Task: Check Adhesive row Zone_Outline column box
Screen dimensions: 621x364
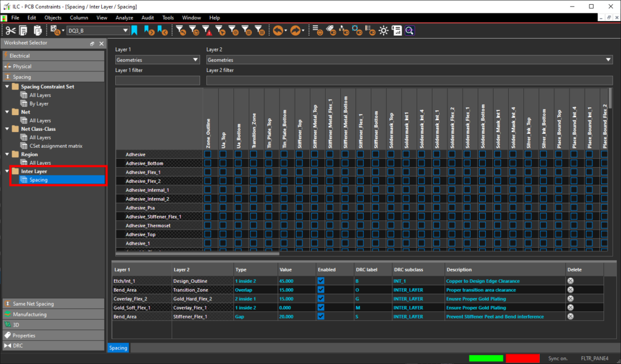Action: pos(207,154)
